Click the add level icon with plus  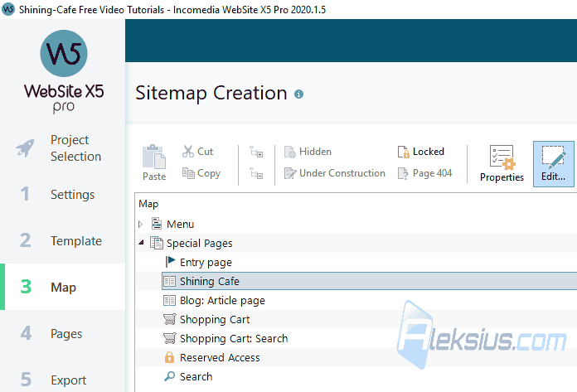(x=256, y=152)
